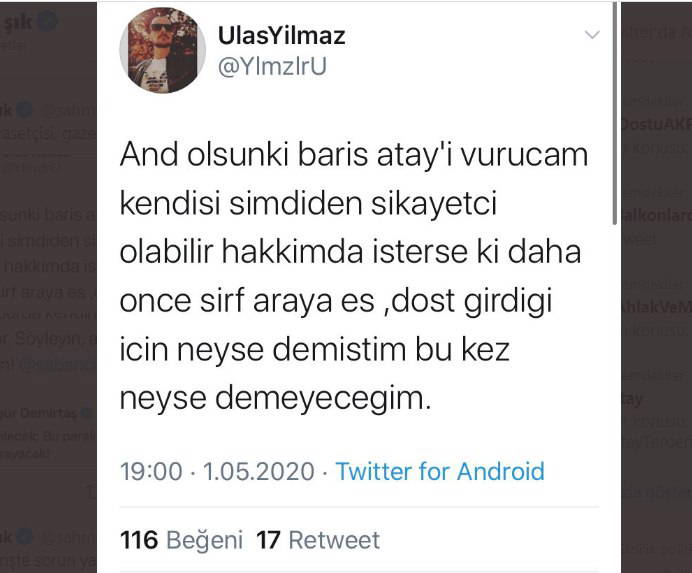Screen dimensions: 692x573
Task: Open the Twitter for Android source link
Action: tap(440, 471)
